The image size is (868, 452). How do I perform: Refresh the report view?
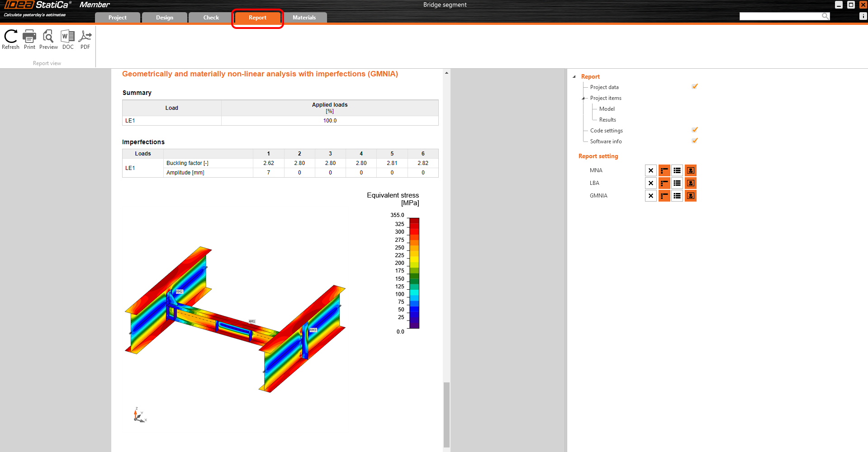coord(10,39)
